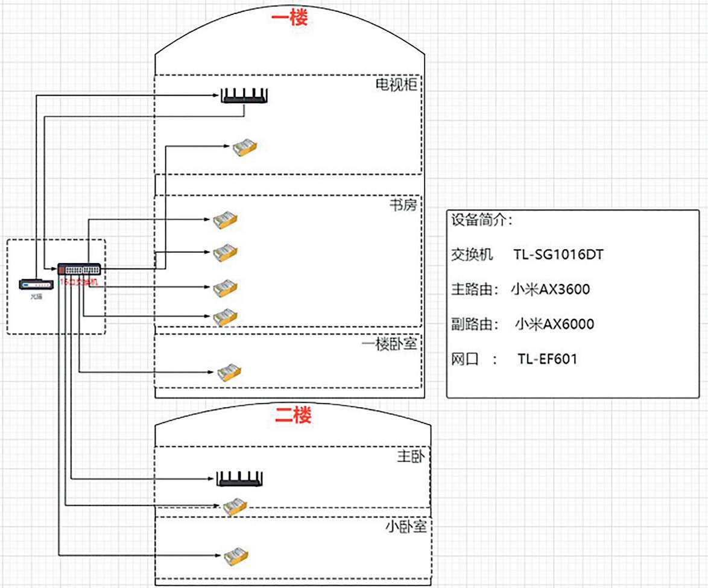The width and height of the screenshot is (708, 588).
Task: Click the 小米AX3600 main router text
Action: [549, 289]
